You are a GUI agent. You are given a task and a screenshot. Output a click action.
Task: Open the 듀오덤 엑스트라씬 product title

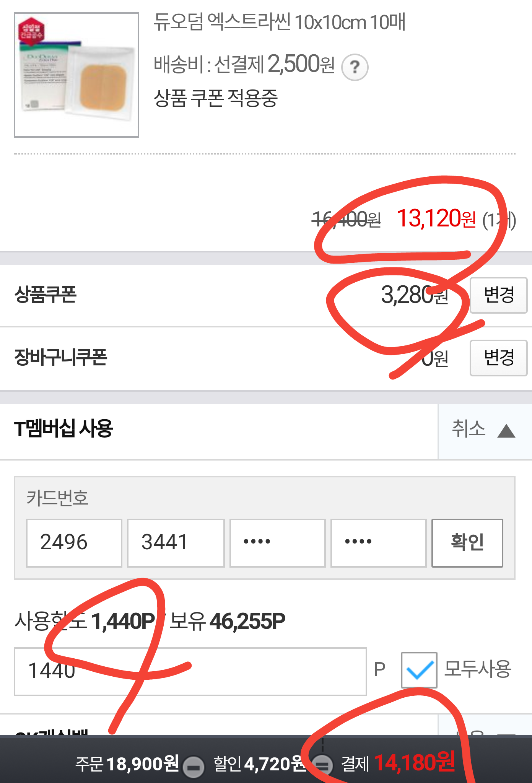279,22
